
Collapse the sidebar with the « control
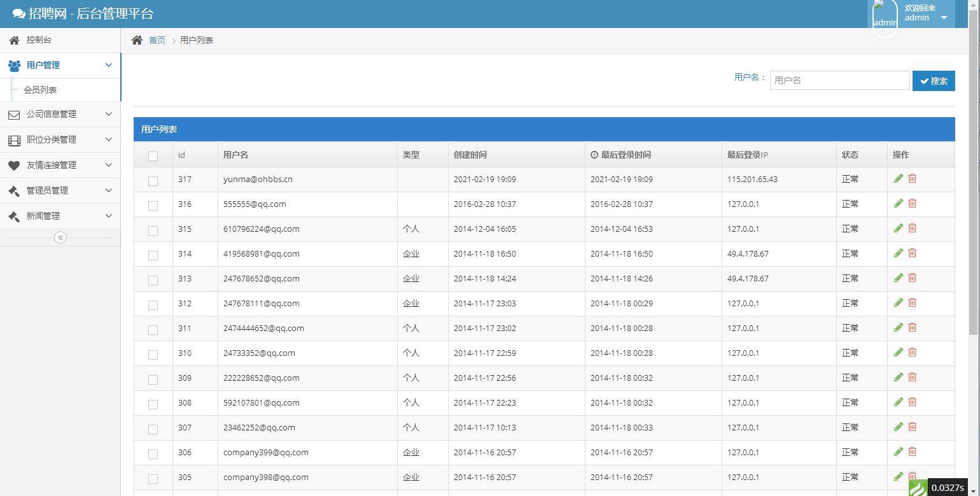click(x=60, y=237)
